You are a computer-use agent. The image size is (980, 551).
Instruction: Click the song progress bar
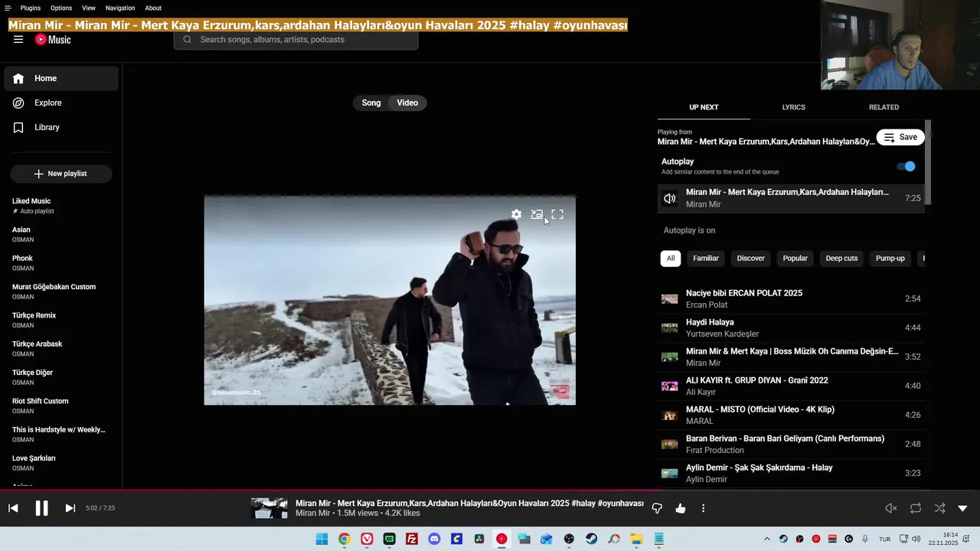tap(490, 491)
